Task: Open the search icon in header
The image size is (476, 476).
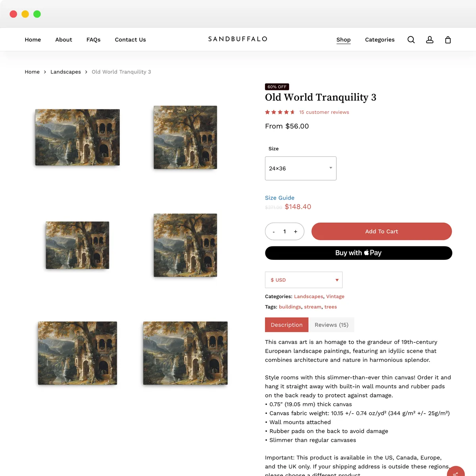Action: (x=411, y=40)
